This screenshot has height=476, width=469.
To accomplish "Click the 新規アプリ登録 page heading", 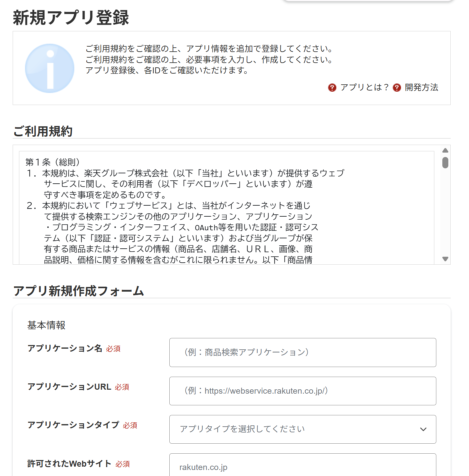I will 71,18.
